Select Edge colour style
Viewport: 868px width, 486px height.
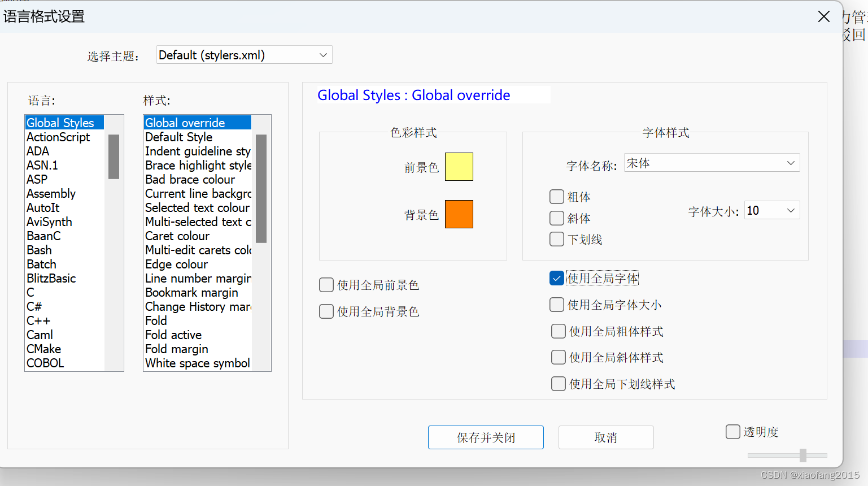pos(198,264)
